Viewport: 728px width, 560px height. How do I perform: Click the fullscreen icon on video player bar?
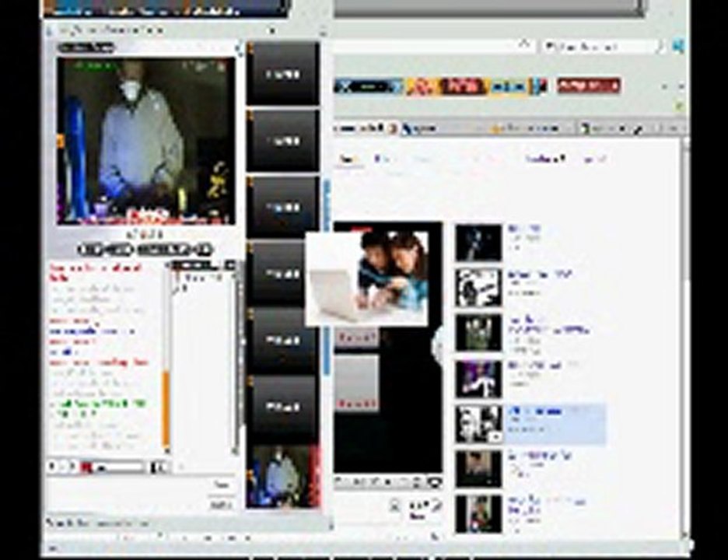(x=434, y=482)
